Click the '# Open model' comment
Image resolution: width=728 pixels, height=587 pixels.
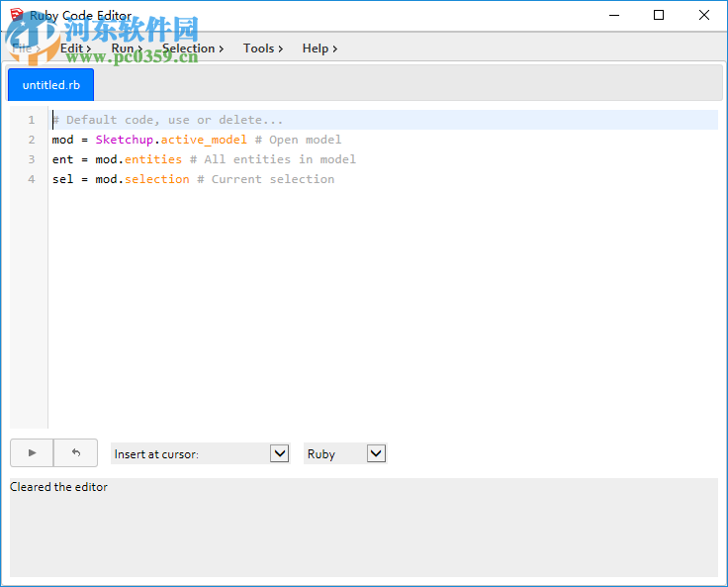tap(298, 140)
